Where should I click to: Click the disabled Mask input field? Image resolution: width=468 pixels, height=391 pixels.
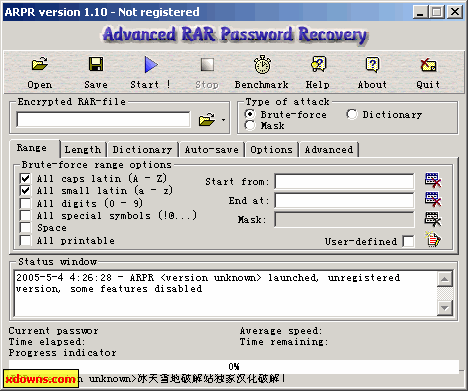click(344, 219)
